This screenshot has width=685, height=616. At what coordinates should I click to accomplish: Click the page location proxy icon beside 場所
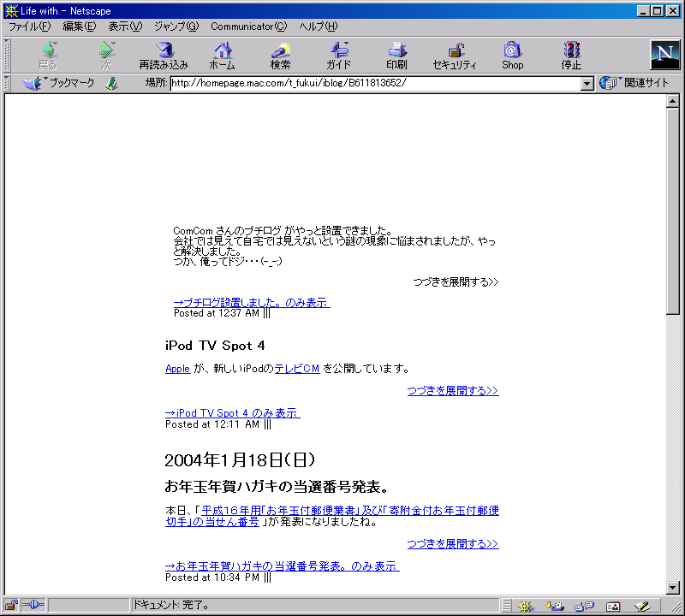(x=112, y=83)
